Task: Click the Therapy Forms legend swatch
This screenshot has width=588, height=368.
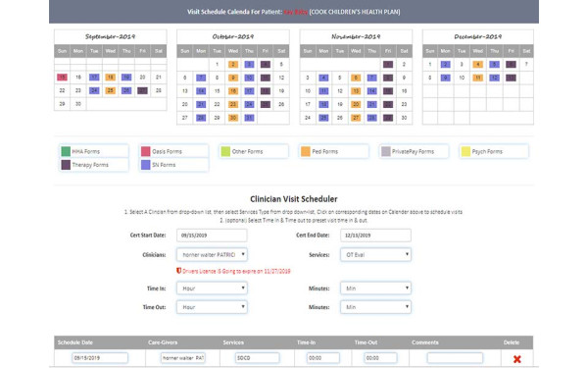Action: pos(66,165)
